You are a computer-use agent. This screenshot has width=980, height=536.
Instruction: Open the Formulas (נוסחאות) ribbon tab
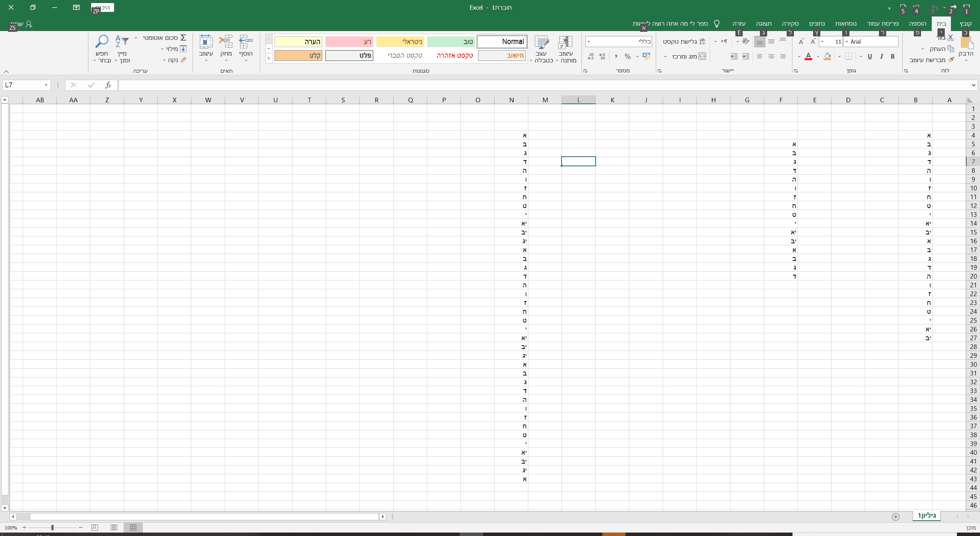(x=846, y=23)
